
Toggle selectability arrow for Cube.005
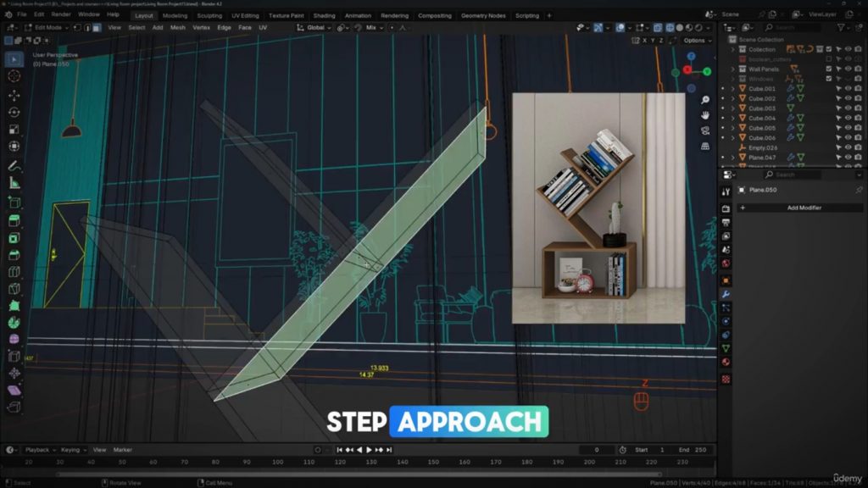tap(838, 128)
